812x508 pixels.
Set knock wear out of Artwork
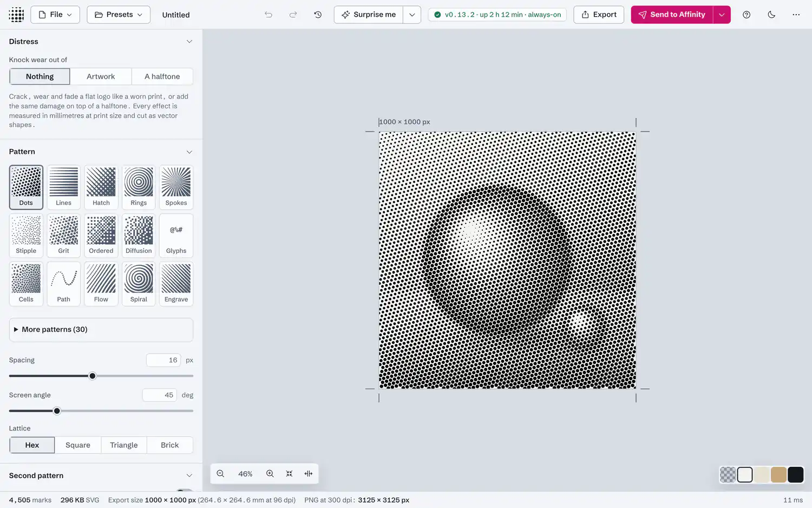(x=101, y=76)
